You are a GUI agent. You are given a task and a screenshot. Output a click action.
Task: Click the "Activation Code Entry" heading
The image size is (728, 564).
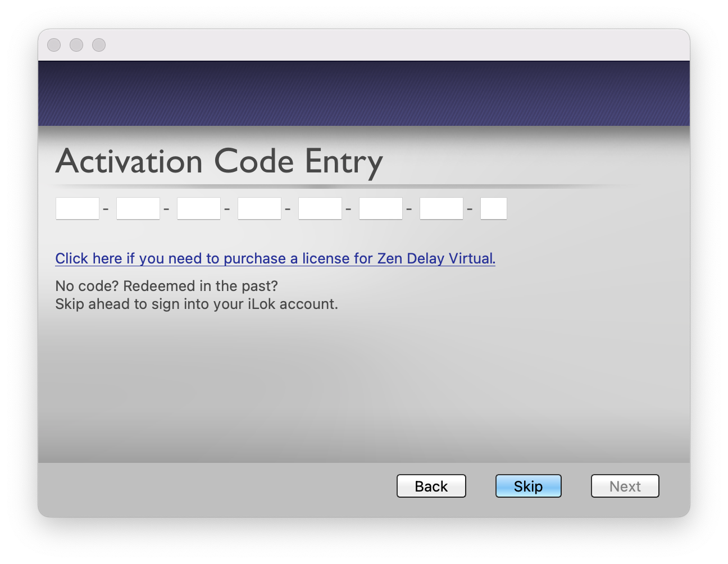(x=219, y=162)
